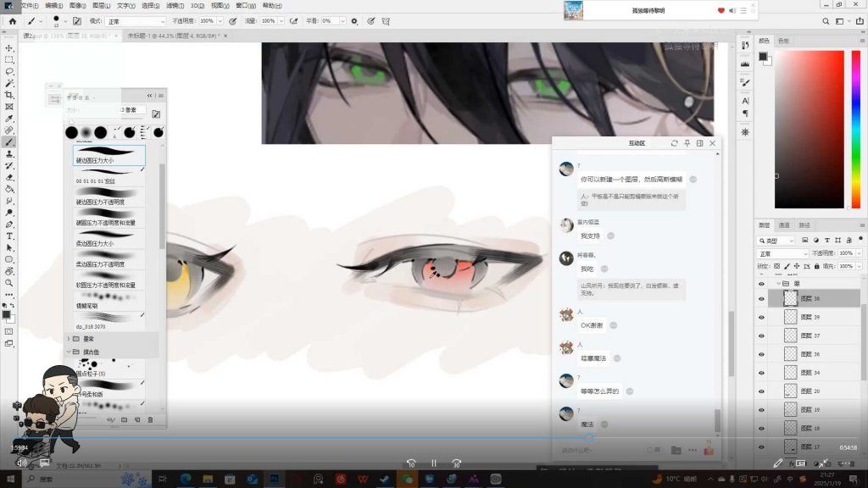
Task: Select the Lasso tool
Action: coord(9,72)
